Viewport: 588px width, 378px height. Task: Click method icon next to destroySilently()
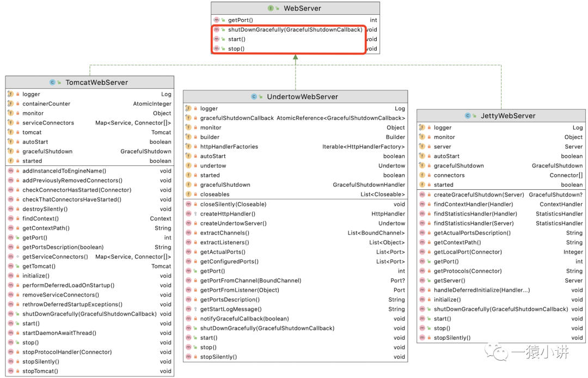[x=10, y=209]
